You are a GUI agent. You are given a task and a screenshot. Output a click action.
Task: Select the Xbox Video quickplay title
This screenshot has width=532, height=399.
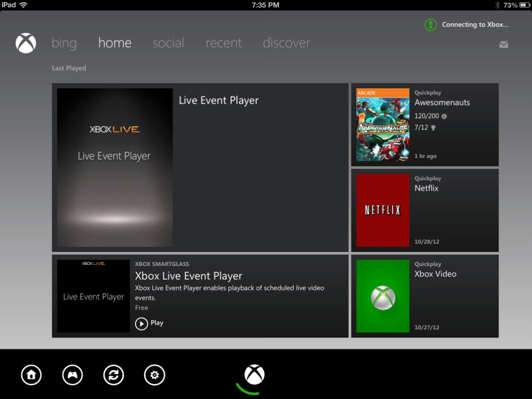tap(436, 274)
